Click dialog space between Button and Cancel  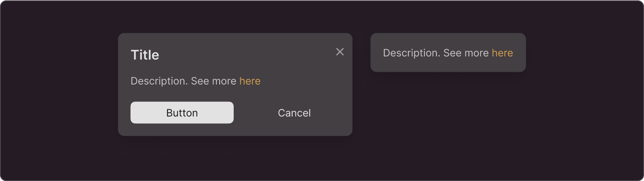pos(256,113)
